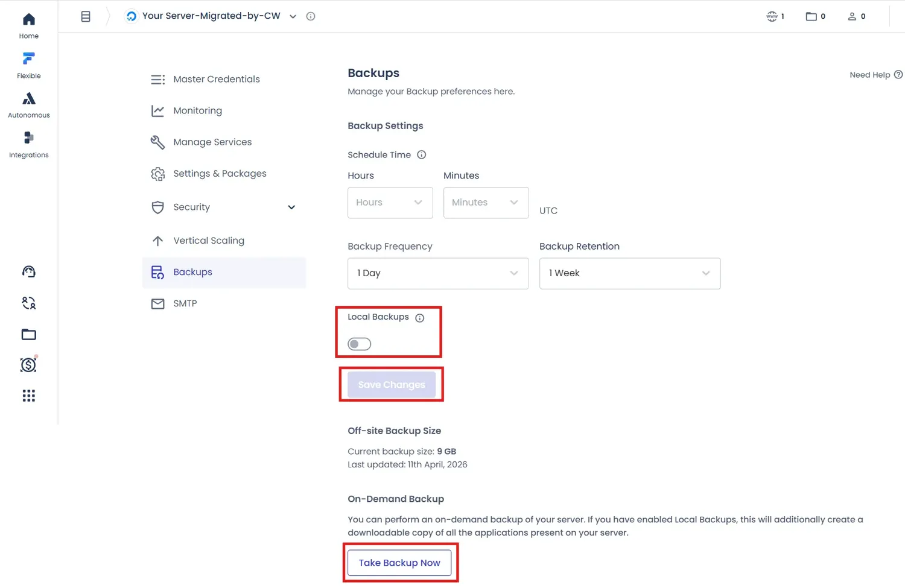
Task: Click the www applications count icon
Action: coord(772,16)
